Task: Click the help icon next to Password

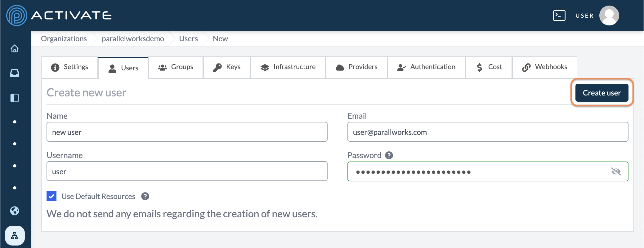Action: coord(389,155)
